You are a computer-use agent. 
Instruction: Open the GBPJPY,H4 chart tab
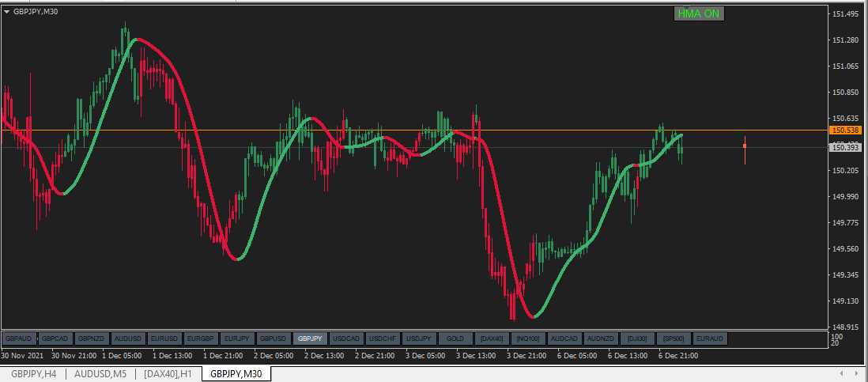pyautogui.click(x=34, y=374)
